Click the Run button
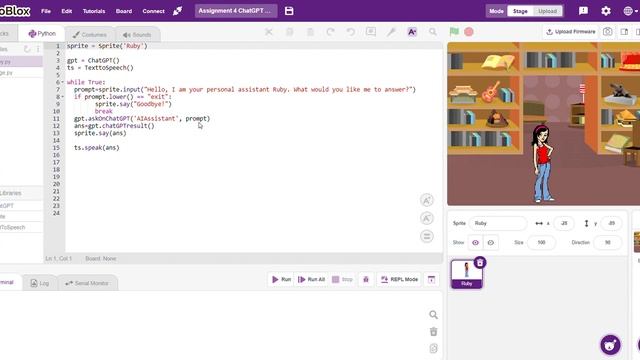The image size is (640, 360). coord(281,279)
